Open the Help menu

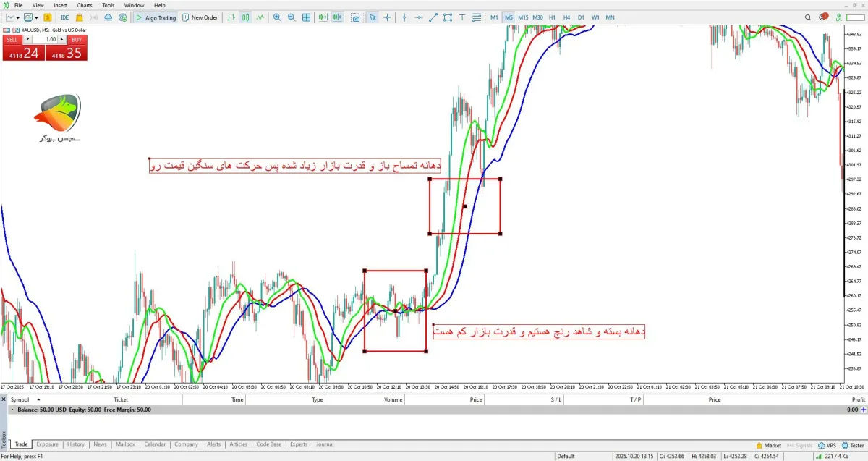point(159,5)
